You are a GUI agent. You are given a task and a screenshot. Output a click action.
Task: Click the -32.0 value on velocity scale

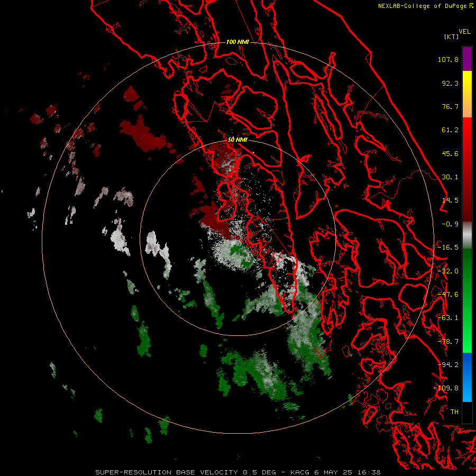(x=448, y=271)
